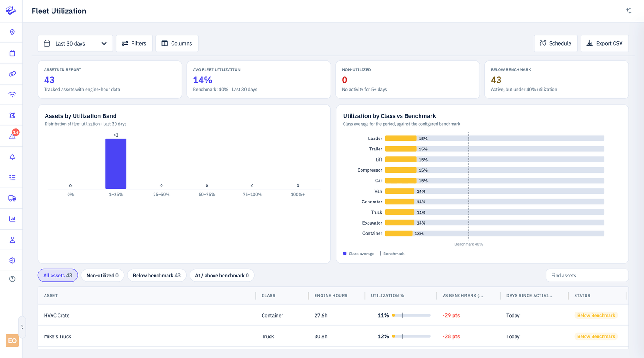The width and height of the screenshot is (644, 358).
Task: Click the Class average legend item
Action: tap(358, 254)
